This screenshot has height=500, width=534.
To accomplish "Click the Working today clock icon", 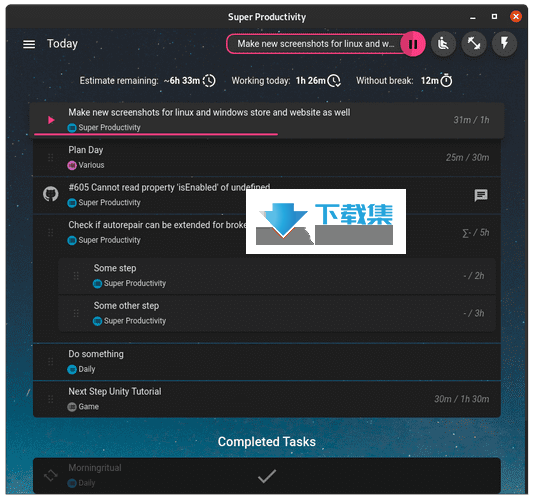I will pos(334,81).
